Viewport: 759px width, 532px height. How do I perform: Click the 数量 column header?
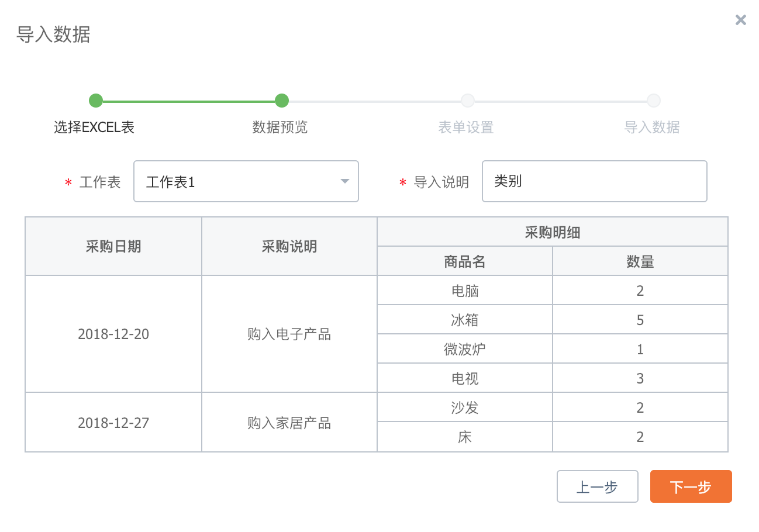640,261
